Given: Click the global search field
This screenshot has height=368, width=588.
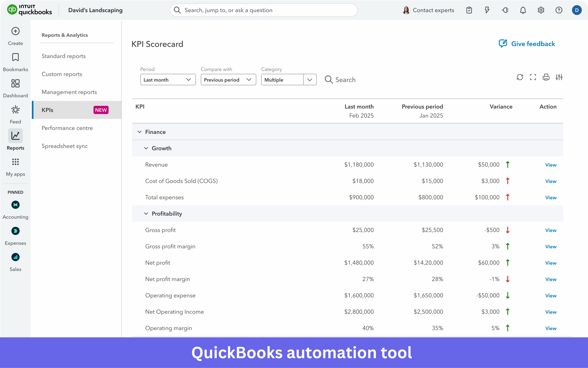Looking at the screenshot, I should 264,10.
